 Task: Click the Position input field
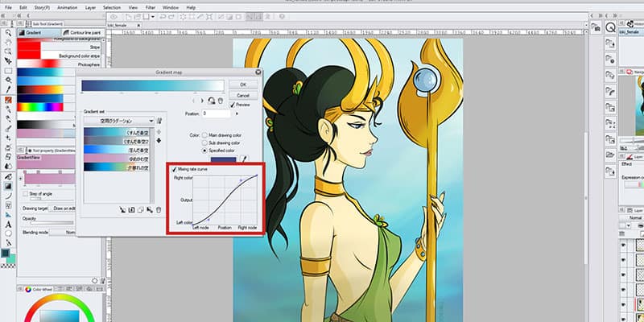point(216,114)
